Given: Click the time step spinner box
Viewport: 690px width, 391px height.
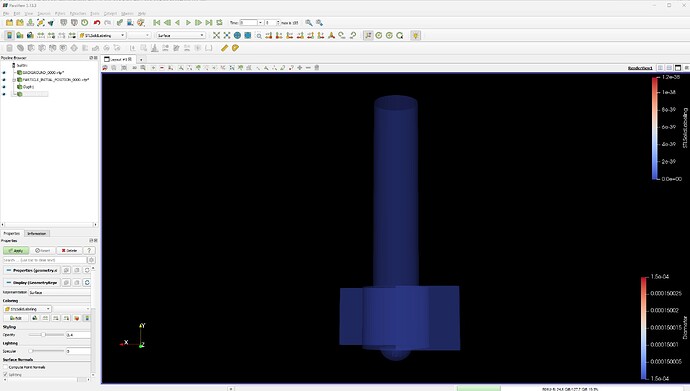Looking at the screenshot, I should (x=272, y=23).
